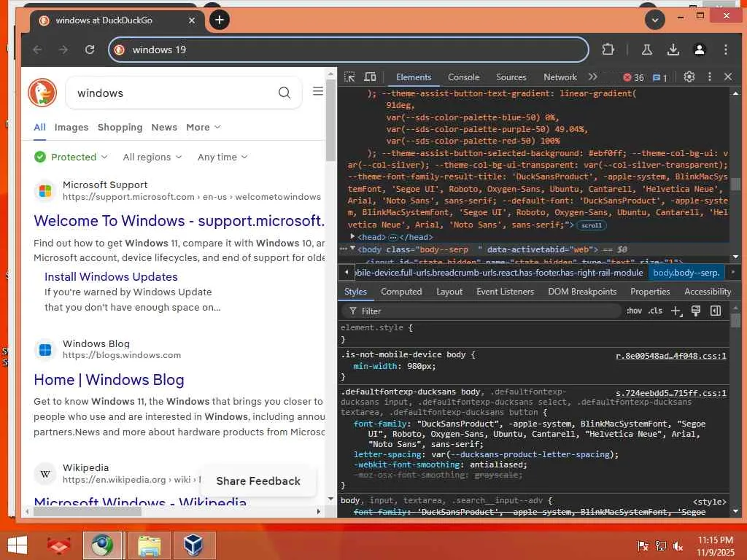Open the s.724eebdd5…715ff.css:1 source link
The width and height of the screenshot is (747, 560).
(x=671, y=393)
